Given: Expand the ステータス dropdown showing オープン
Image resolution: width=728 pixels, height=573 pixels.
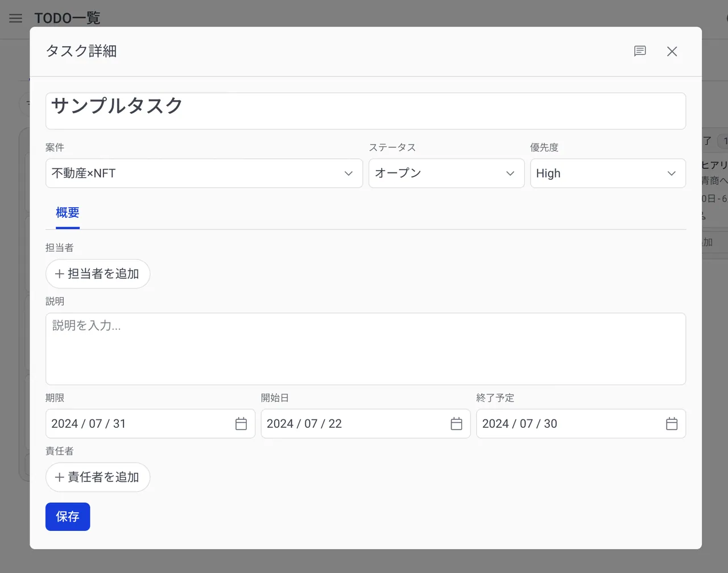Looking at the screenshot, I should pos(446,173).
